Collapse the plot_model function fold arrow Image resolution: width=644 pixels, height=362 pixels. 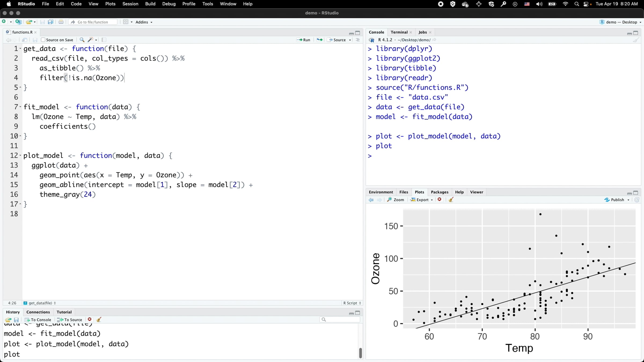[x=20, y=155]
